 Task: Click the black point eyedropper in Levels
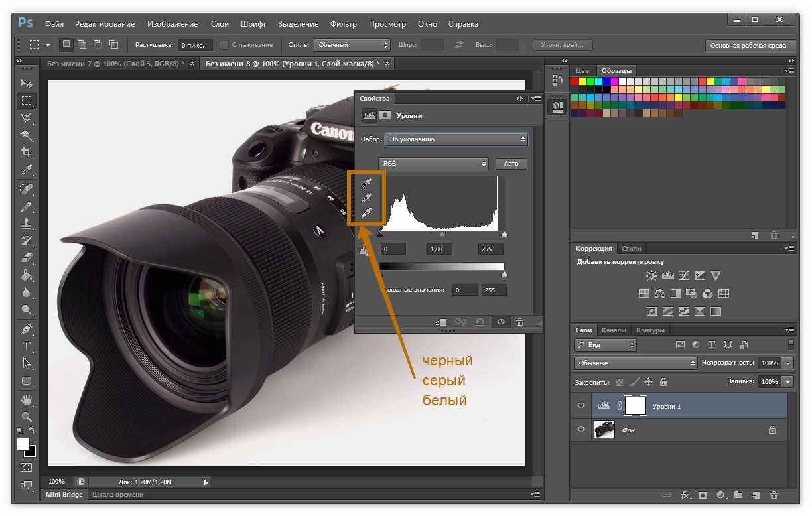pyautogui.click(x=366, y=183)
